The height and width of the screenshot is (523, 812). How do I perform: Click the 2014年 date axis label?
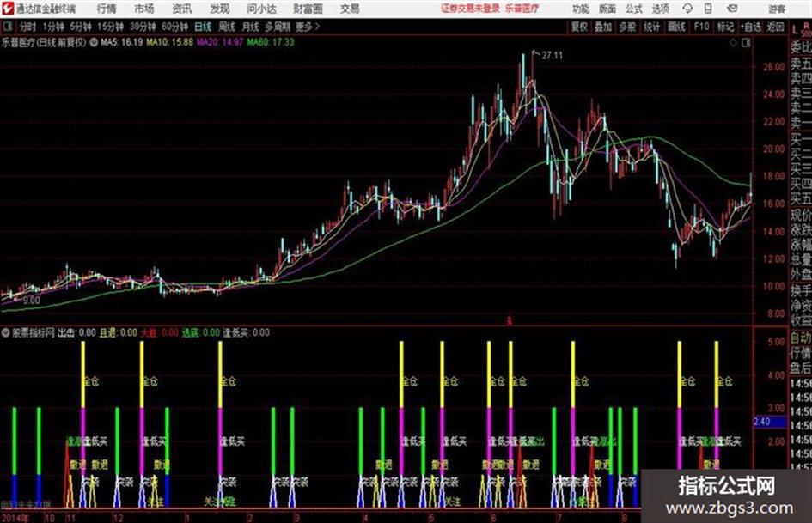[15, 518]
